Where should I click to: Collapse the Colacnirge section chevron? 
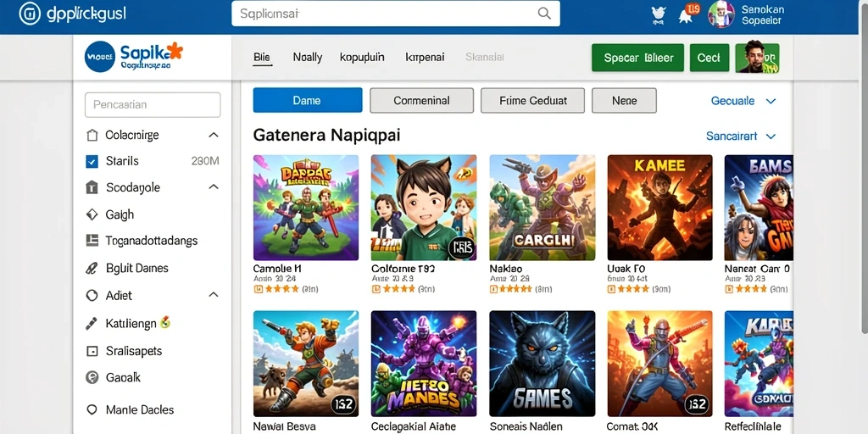click(x=213, y=135)
